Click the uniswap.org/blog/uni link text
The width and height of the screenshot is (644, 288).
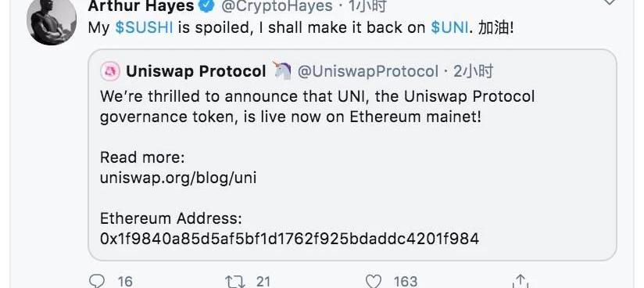(178, 178)
